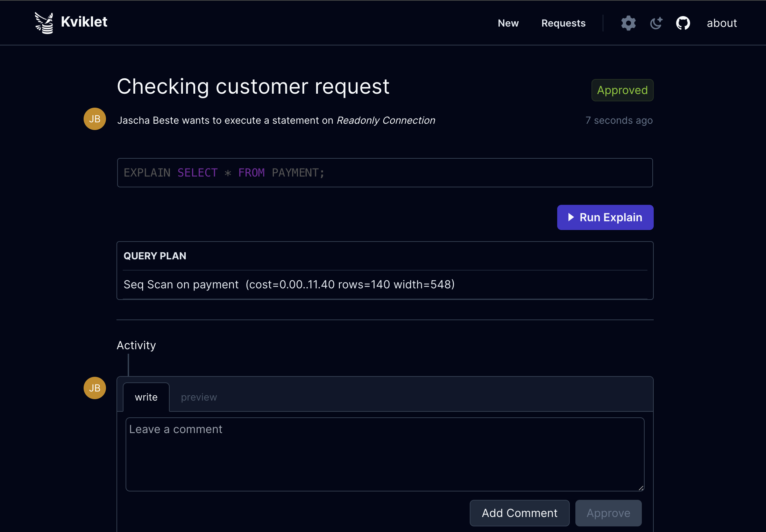Click the JB avatar next to comment box
The width and height of the screenshot is (766, 532).
(x=94, y=388)
